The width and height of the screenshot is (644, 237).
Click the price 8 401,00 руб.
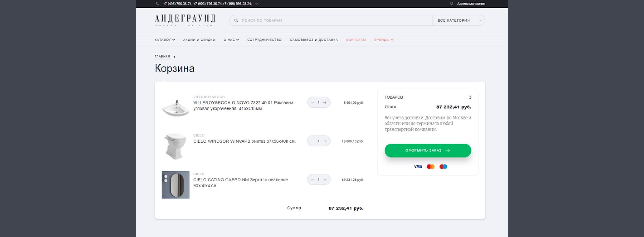(x=353, y=103)
